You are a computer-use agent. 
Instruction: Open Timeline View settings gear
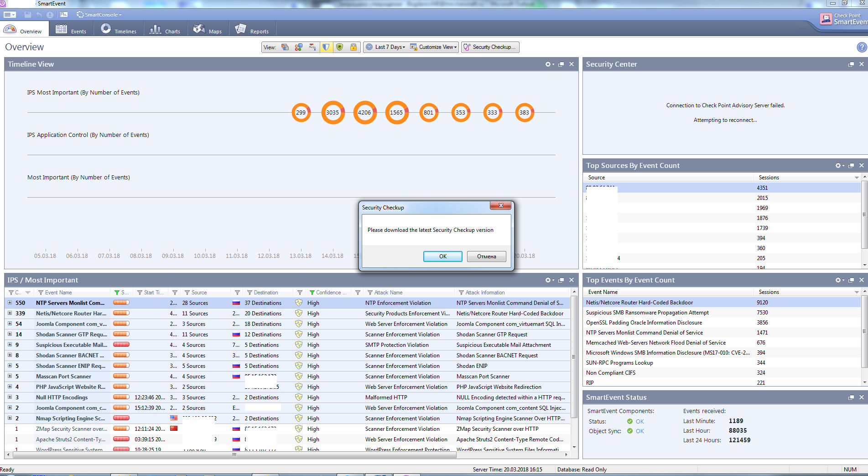coord(550,64)
